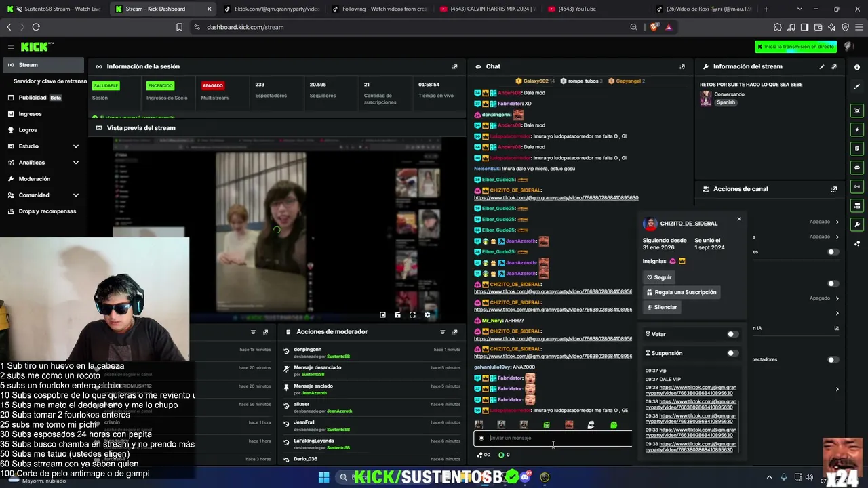This screenshot has height=488, width=868.
Task: Open the third Apagado channel action chevron
Action: pos(837,298)
